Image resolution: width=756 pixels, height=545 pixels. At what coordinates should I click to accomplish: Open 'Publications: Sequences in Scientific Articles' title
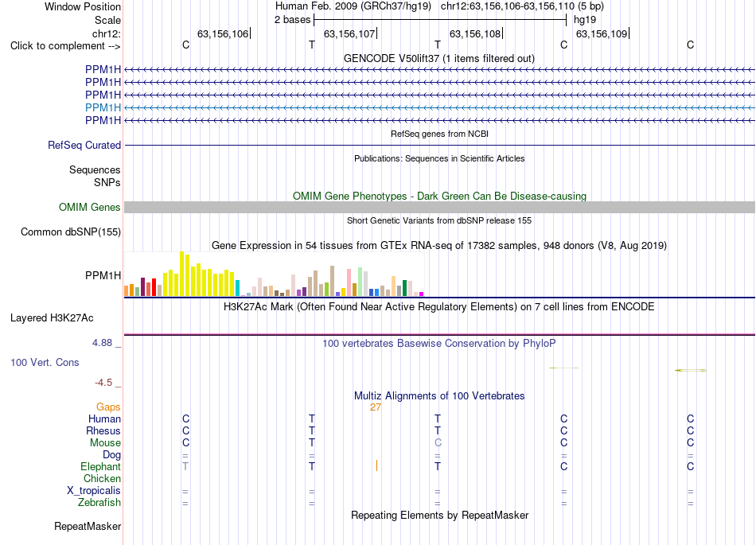(x=439, y=158)
